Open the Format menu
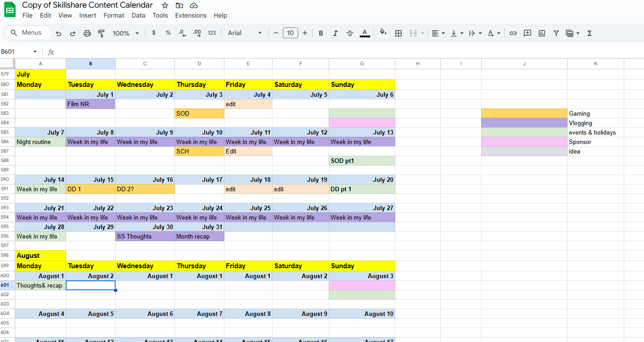This screenshot has height=342, width=644. point(114,15)
